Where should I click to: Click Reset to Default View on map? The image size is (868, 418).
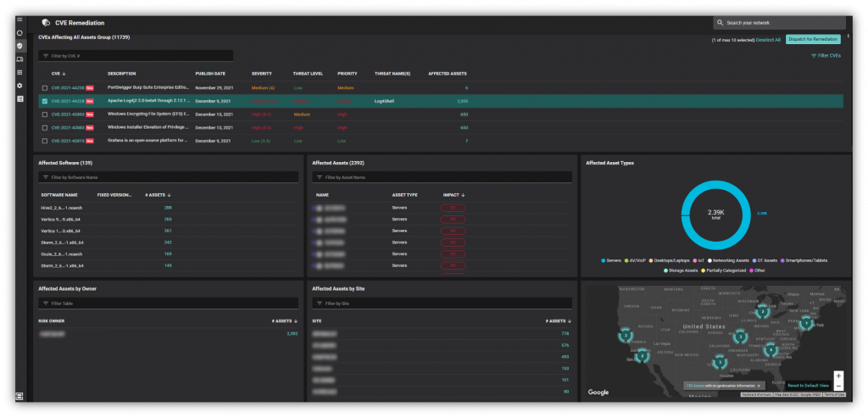coord(808,385)
